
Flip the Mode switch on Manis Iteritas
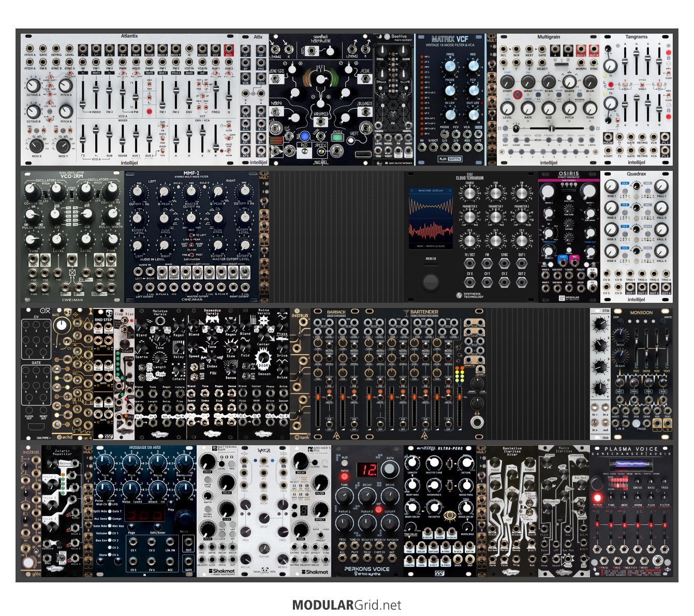pos(581,503)
